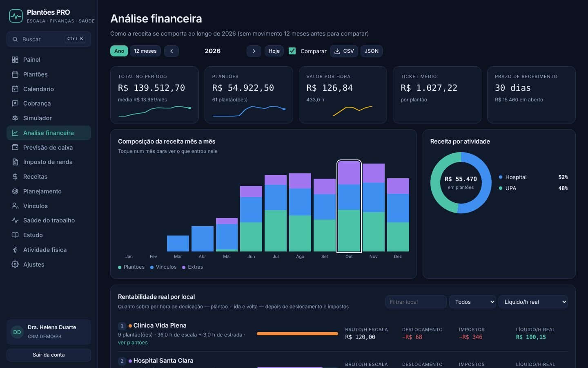Click the Ticket médio card
This screenshot has width=588, height=368.
[x=437, y=95]
